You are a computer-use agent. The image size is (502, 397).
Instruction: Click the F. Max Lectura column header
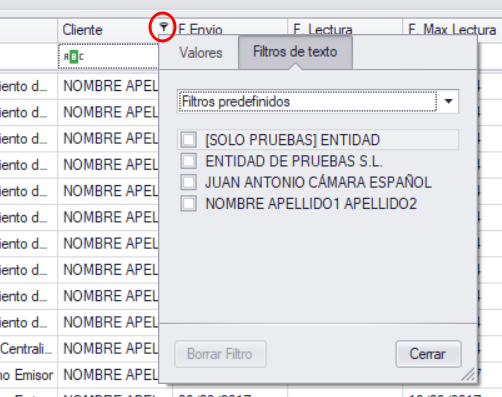[x=452, y=29]
